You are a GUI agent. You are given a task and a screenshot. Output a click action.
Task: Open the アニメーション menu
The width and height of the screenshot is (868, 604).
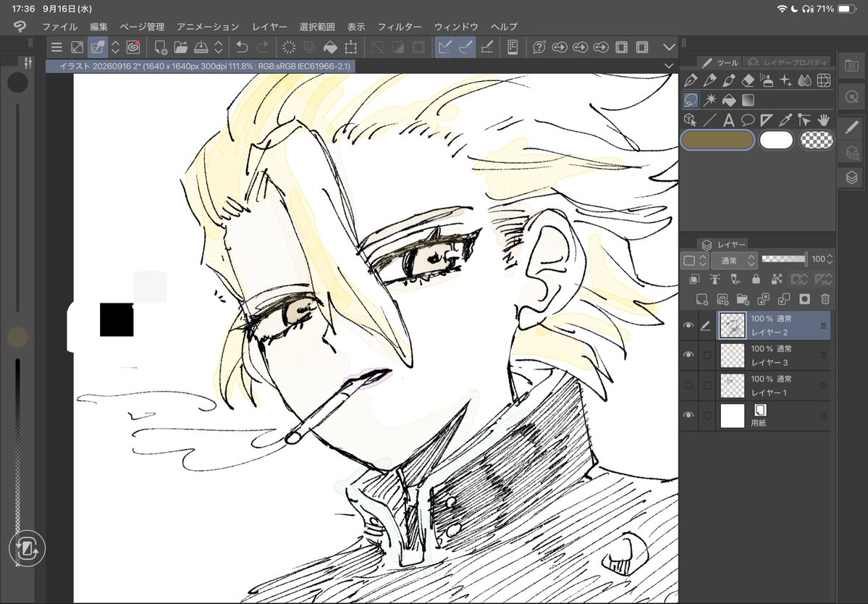(208, 27)
